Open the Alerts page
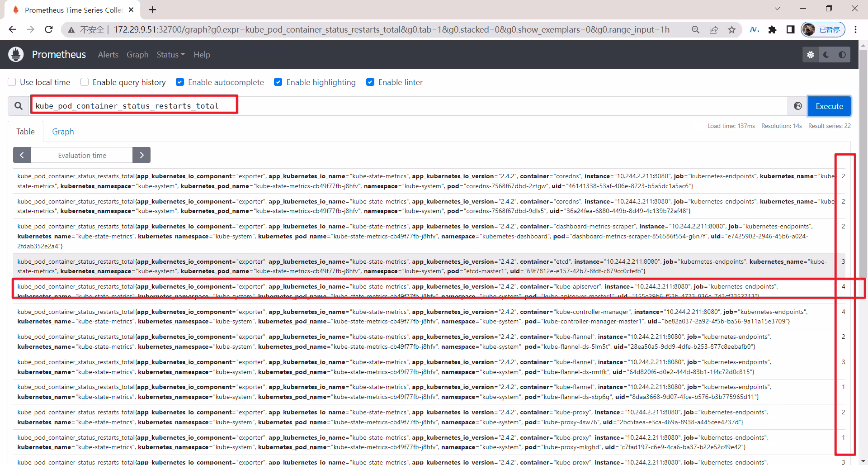868x465 pixels. [x=108, y=55]
